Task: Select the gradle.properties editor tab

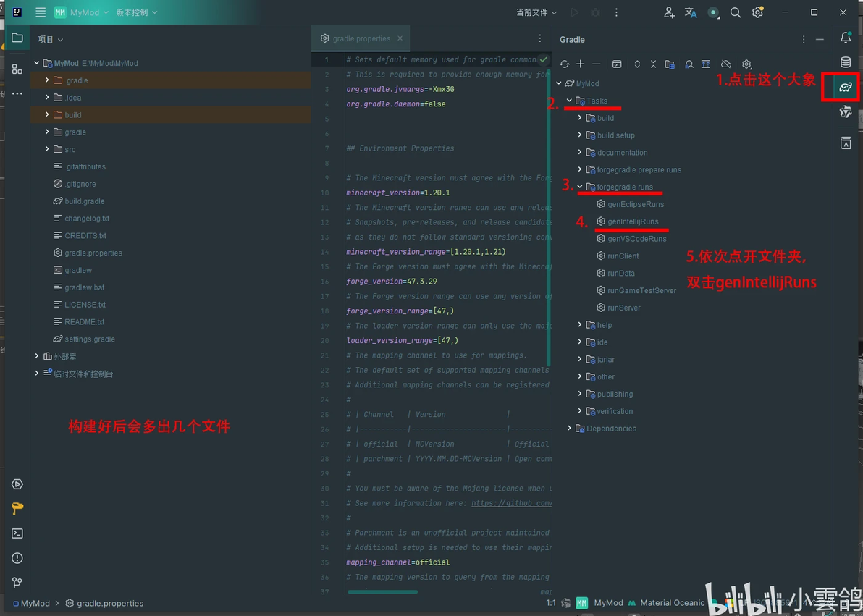Action: tap(361, 38)
